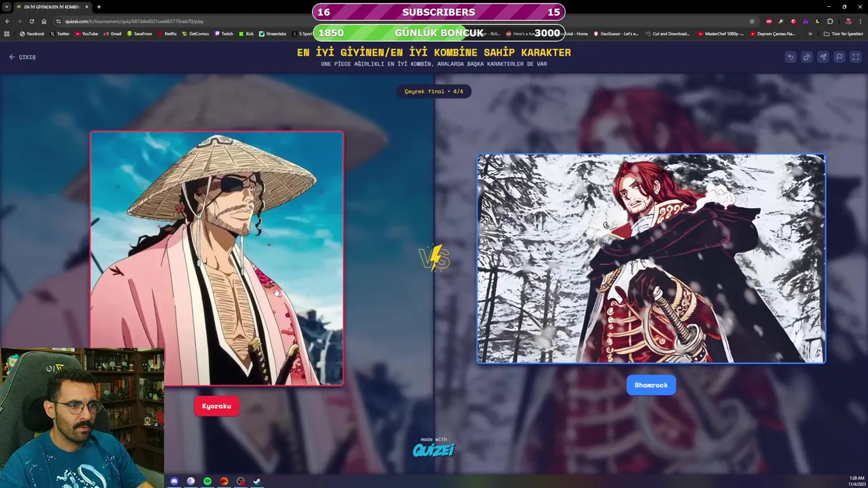Choose the Shamrock character image
The height and width of the screenshot is (488, 868).
pyautogui.click(x=651, y=259)
